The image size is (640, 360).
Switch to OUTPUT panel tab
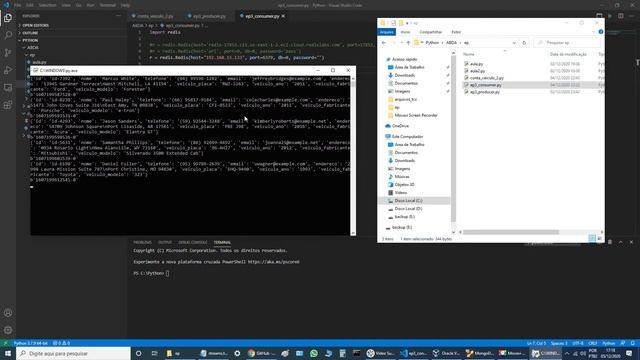(165, 242)
